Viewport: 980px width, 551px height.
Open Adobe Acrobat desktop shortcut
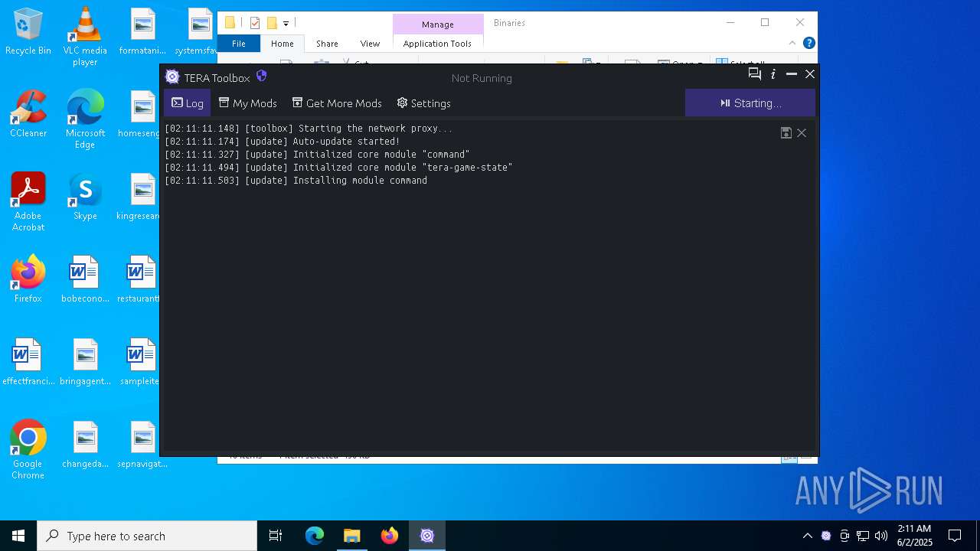coord(28,201)
